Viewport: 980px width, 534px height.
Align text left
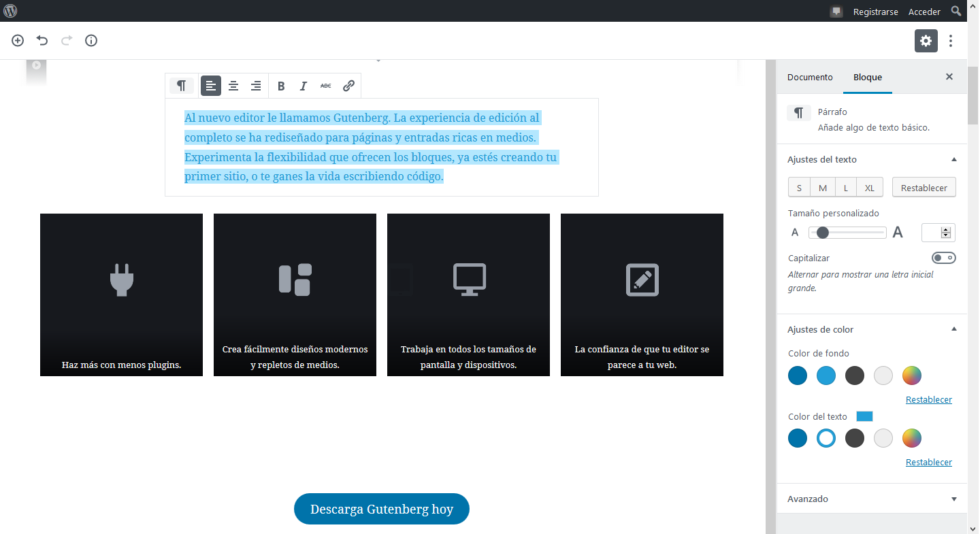tap(211, 86)
